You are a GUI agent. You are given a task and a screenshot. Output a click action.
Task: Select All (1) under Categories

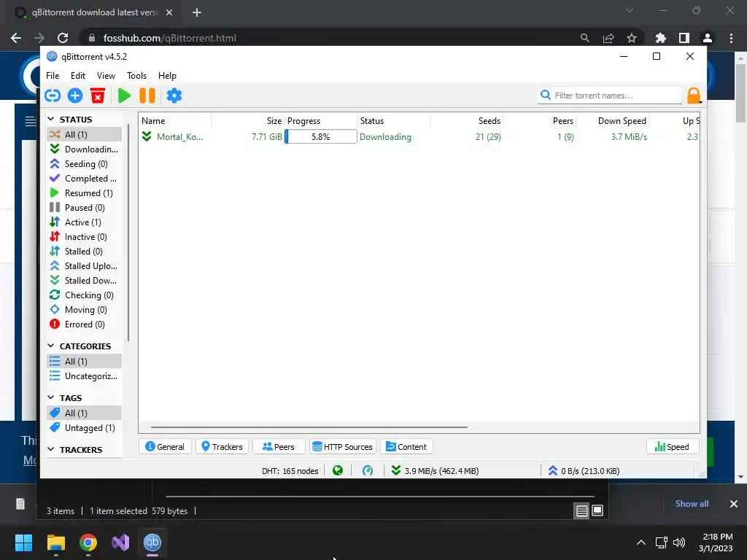pyautogui.click(x=85, y=362)
